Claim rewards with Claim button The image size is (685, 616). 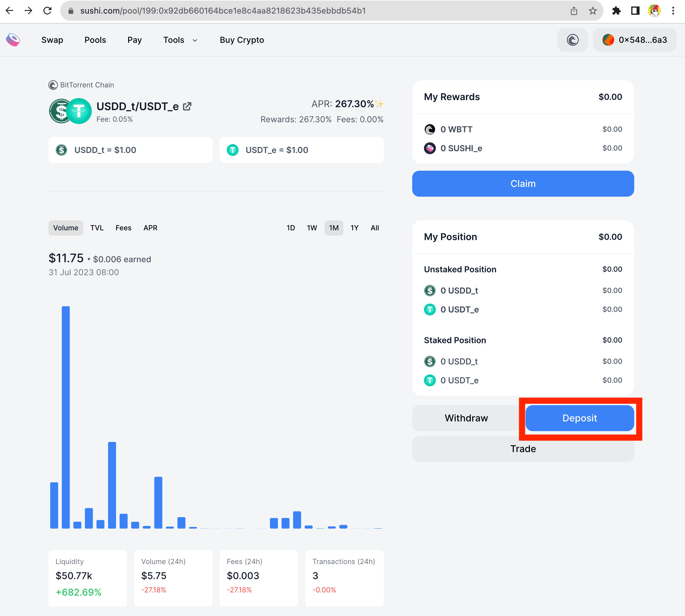(x=523, y=183)
